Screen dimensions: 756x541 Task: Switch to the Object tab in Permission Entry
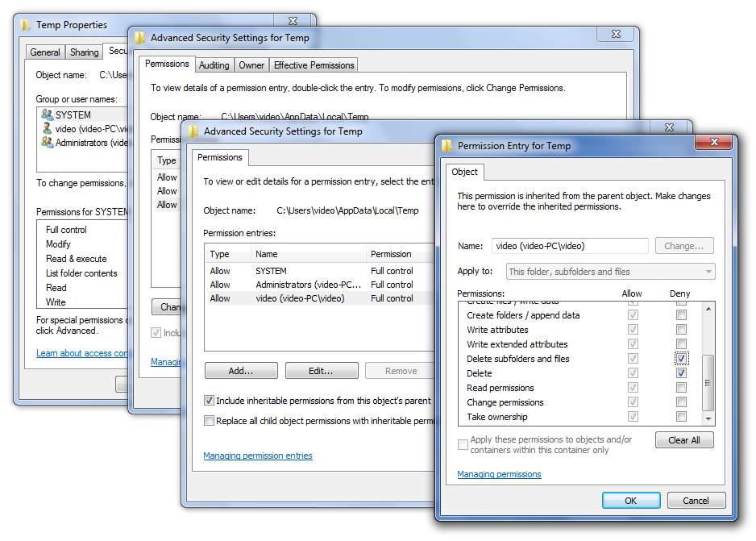pos(465,172)
